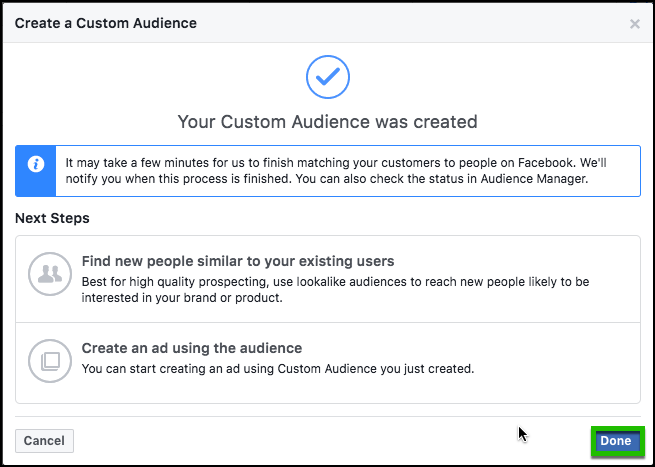Choose Create an ad using the audience
Viewport: 655px width, 467px height.
192,348
